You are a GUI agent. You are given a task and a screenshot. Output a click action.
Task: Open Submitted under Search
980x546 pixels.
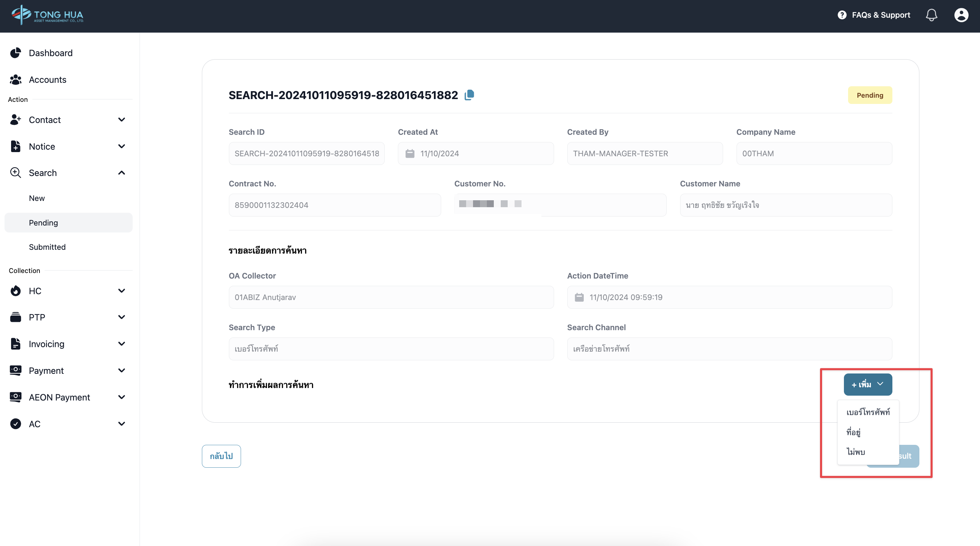(x=47, y=247)
